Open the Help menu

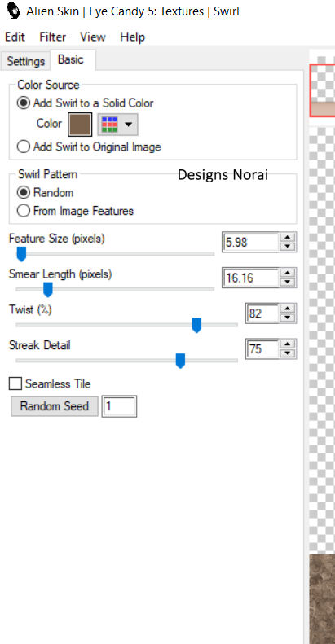[132, 37]
